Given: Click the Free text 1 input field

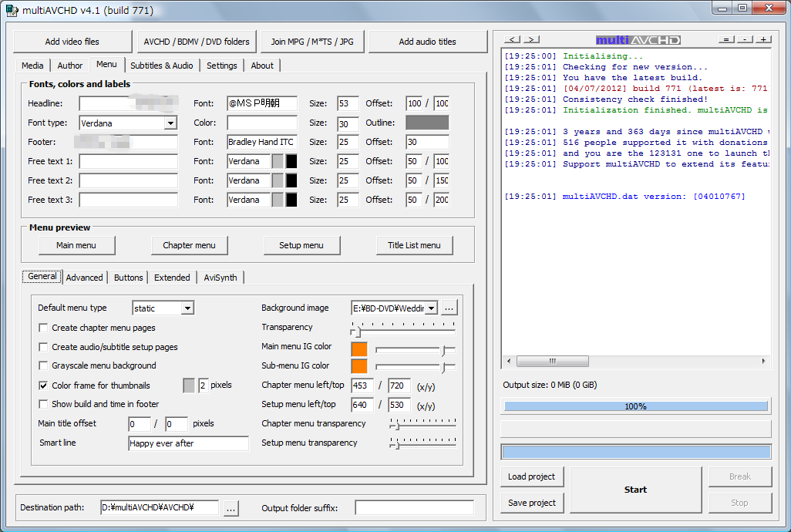Looking at the screenshot, I should point(129,161).
